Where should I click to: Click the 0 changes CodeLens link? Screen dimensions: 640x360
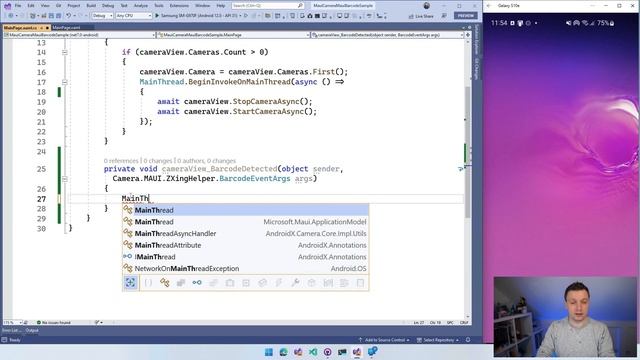coord(157,161)
